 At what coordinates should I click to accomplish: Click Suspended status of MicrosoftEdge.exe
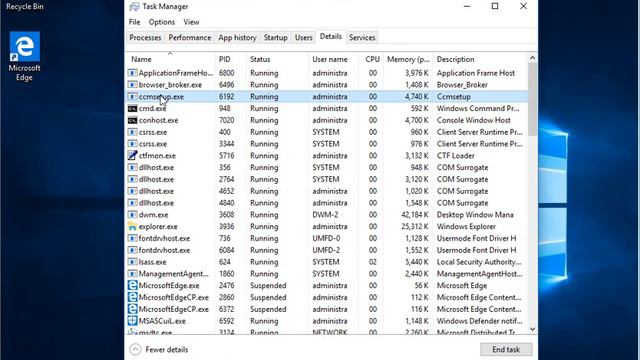tap(268, 286)
